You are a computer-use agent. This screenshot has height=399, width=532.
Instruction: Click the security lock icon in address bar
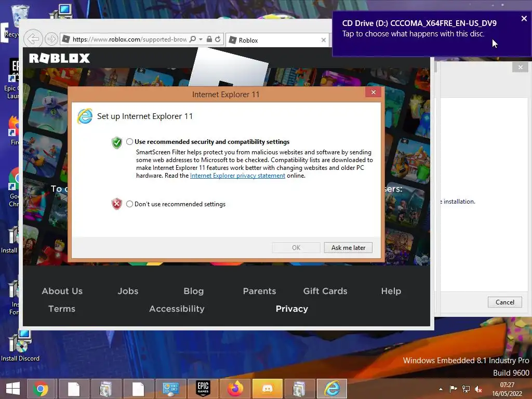[x=209, y=39]
